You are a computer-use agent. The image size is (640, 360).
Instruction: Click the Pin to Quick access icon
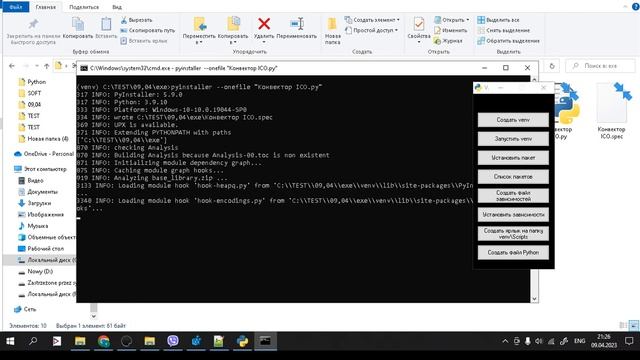click(33, 24)
